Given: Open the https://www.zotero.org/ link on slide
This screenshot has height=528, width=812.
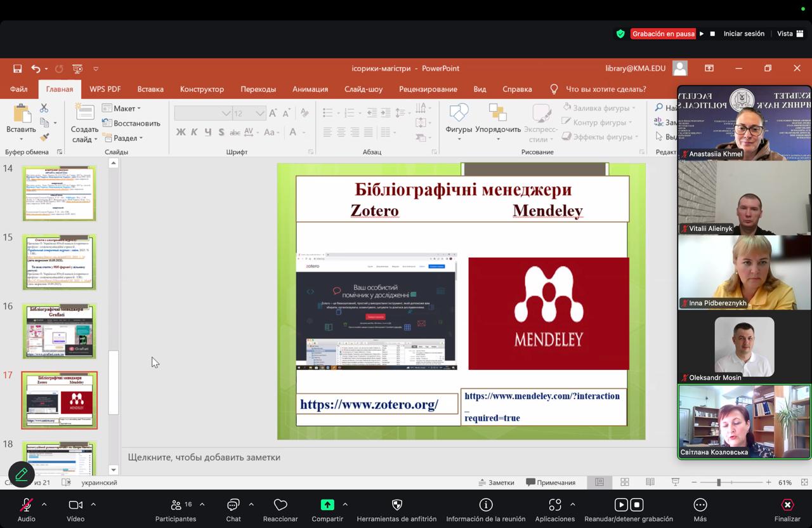Looking at the screenshot, I should coord(369,404).
